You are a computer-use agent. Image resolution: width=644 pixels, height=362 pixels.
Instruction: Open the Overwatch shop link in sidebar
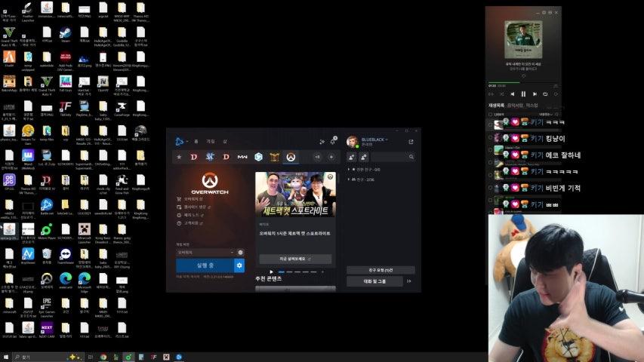190,199
